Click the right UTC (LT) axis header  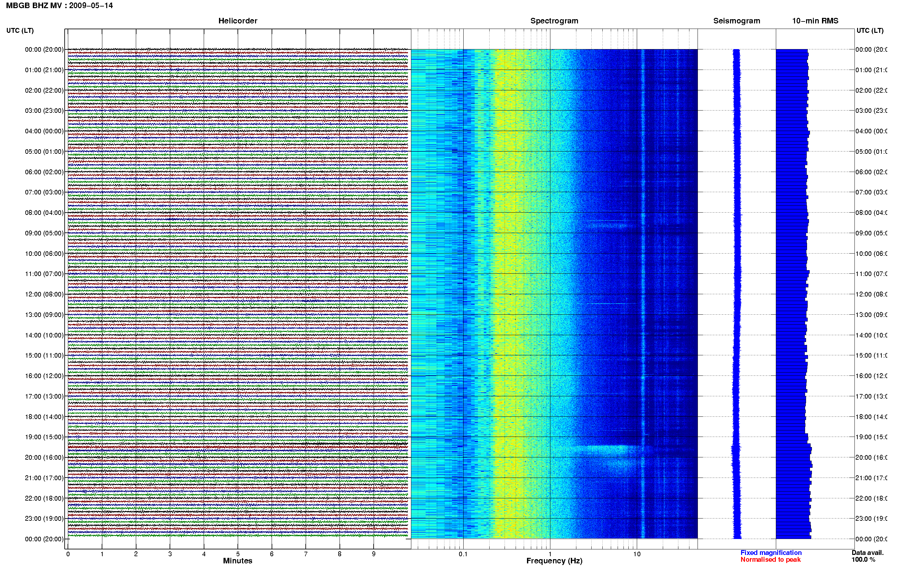[x=870, y=31]
